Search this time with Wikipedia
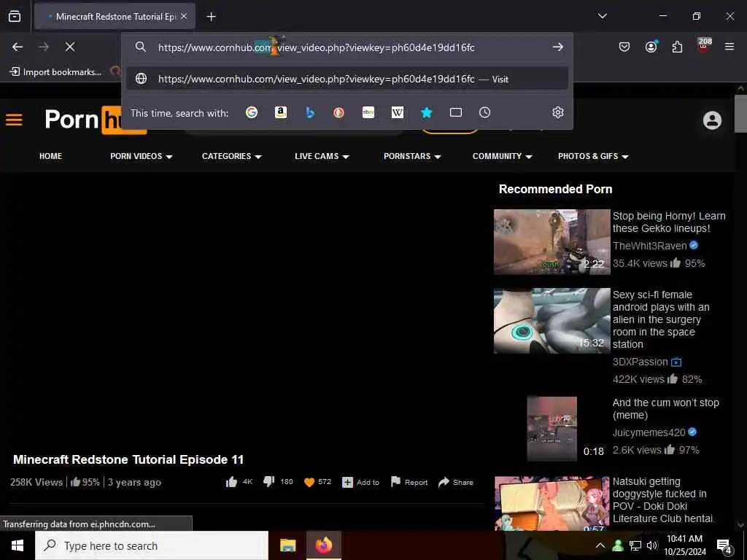Viewport: 747px width, 560px height. [x=398, y=112]
